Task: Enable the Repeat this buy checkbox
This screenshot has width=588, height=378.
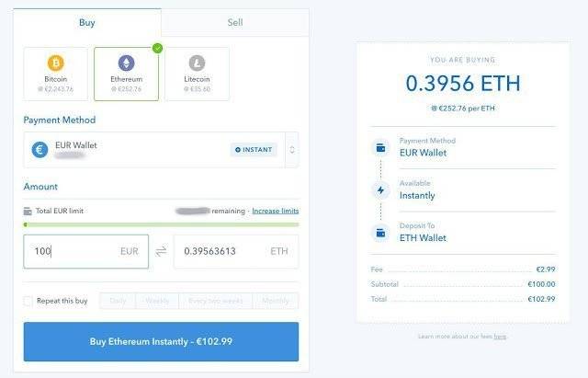Action: pos(28,301)
